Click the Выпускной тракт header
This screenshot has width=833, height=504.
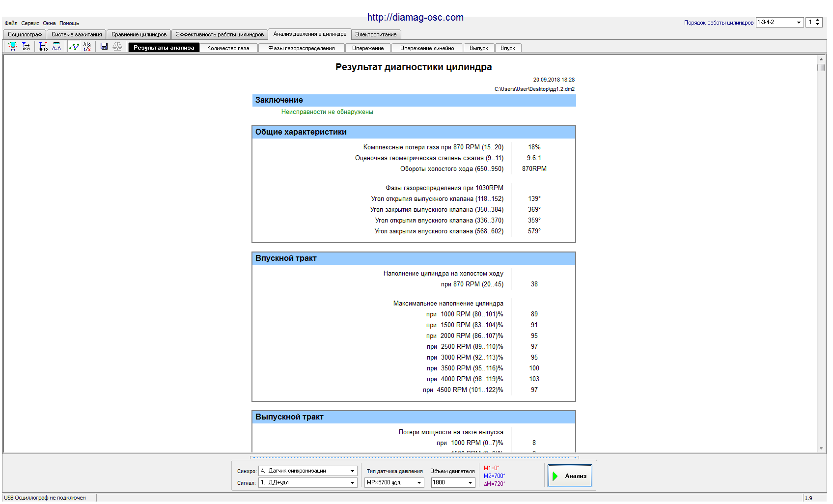(414, 417)
